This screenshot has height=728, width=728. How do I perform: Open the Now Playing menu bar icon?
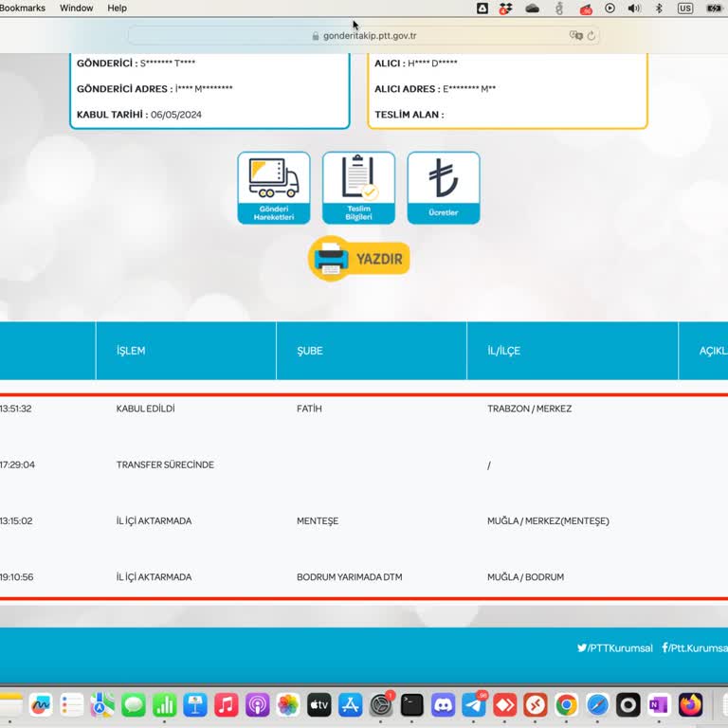click(x=610, y=8)
